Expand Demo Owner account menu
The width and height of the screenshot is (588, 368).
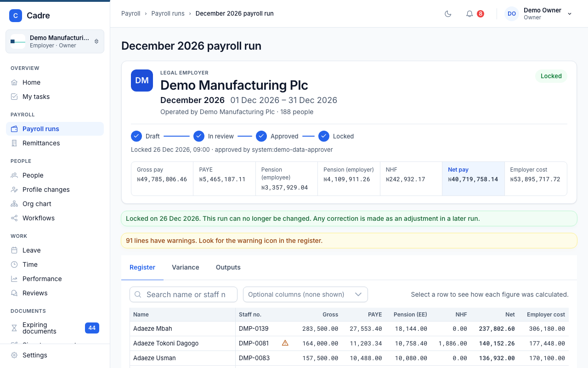click(538, 14)
